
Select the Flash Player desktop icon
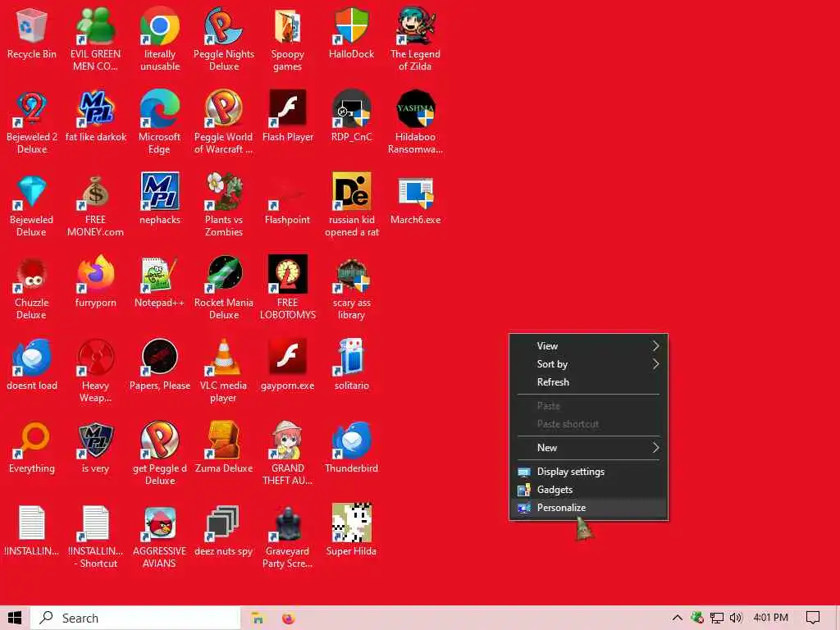pos(288,108)
